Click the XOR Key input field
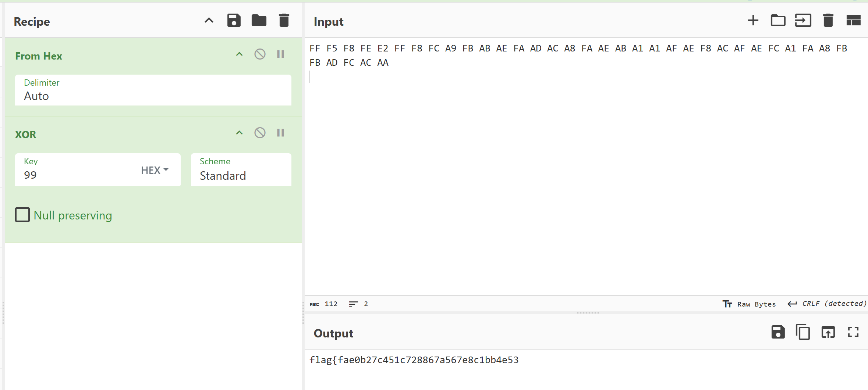868x390 pixels. point(77,175)
